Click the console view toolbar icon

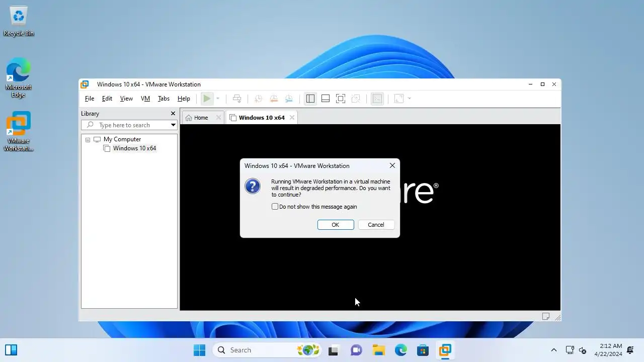point(377,99)
